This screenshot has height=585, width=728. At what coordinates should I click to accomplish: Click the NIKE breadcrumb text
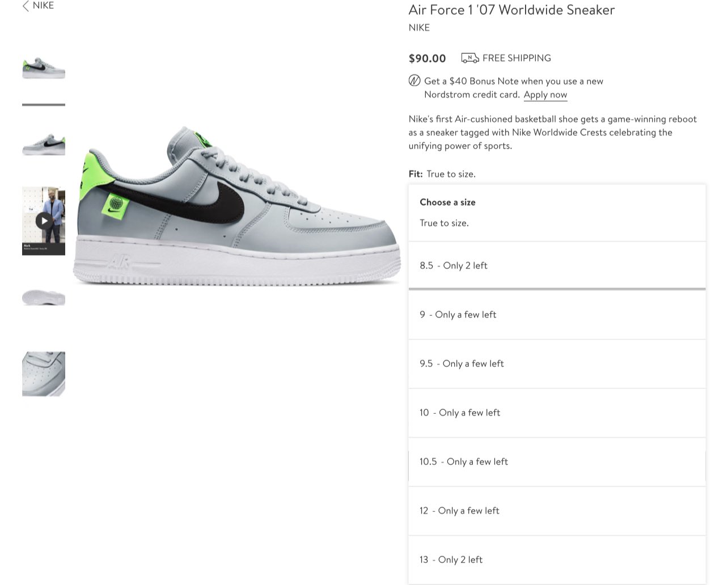(43, 6)
